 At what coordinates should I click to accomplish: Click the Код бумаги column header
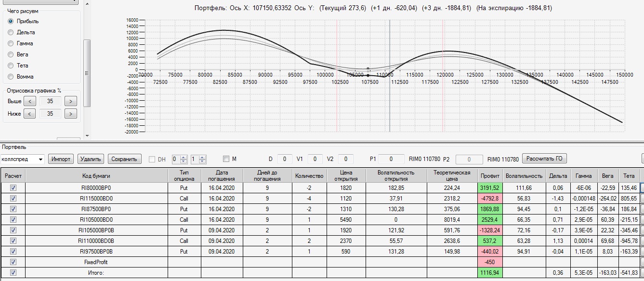[x=96, y=175]
